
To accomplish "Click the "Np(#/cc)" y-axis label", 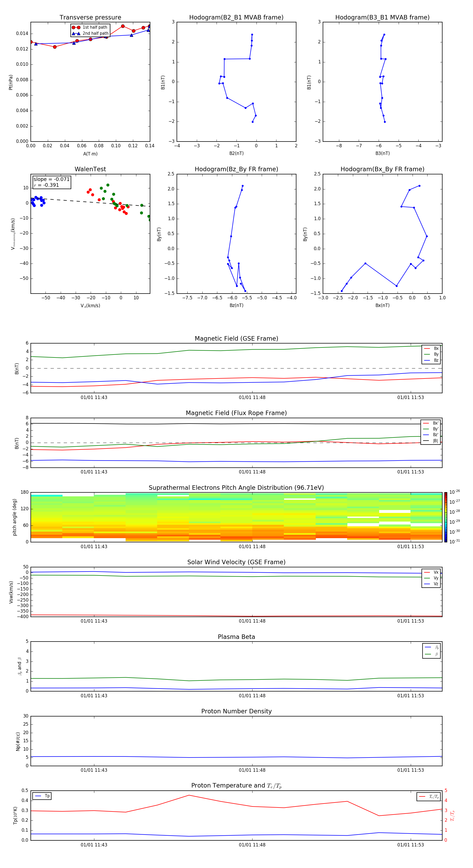I will 18,741.
